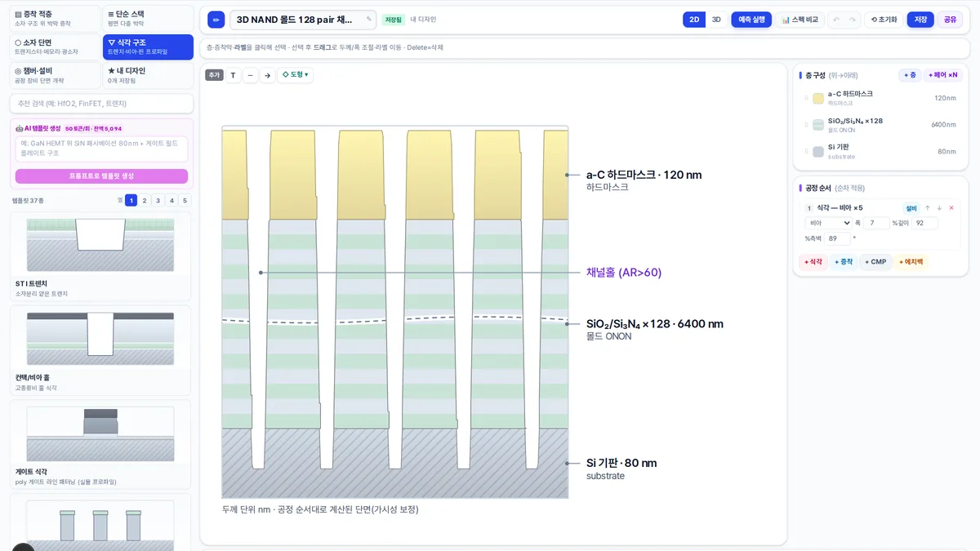Open the 도형 shapes dropdown
This screenshot has height=551, width=980.
click(295, 75)
